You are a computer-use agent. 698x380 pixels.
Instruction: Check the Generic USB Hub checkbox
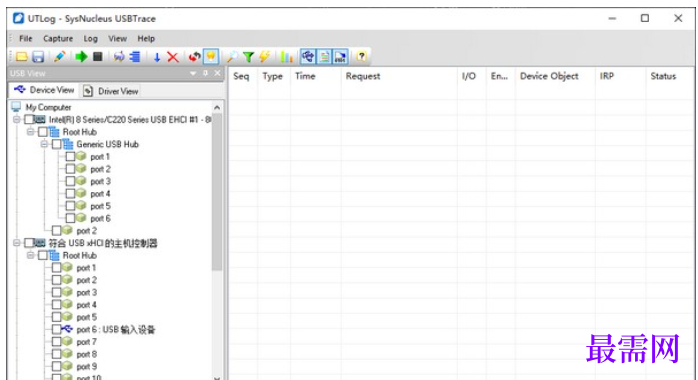pos(57,144)
